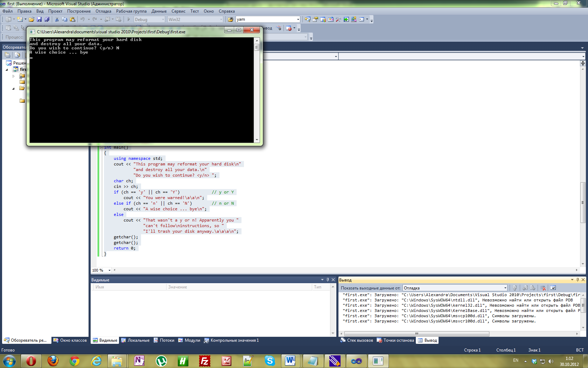This screenshot has height=368, width=588.
Task: Click the Undo arrow icon
Action: point(82,20)
